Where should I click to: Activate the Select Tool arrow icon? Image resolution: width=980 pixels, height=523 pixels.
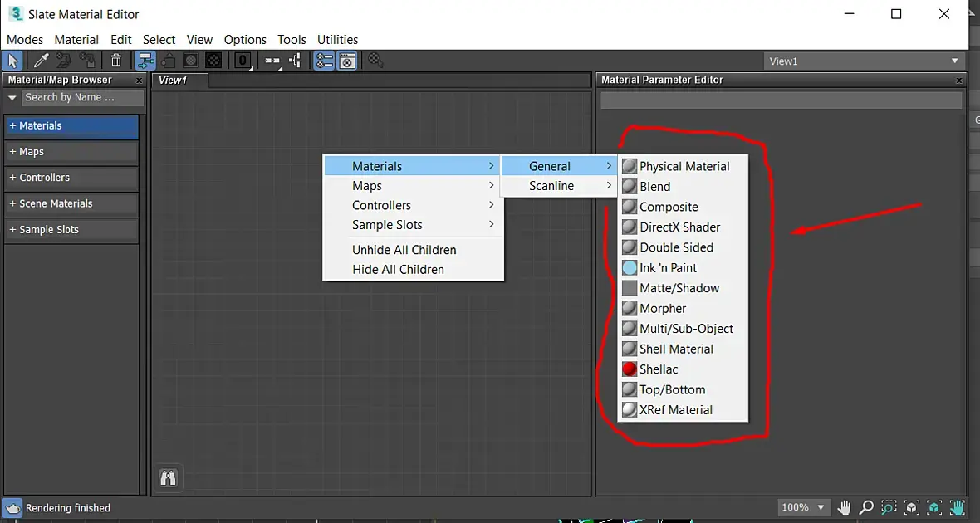12,61
